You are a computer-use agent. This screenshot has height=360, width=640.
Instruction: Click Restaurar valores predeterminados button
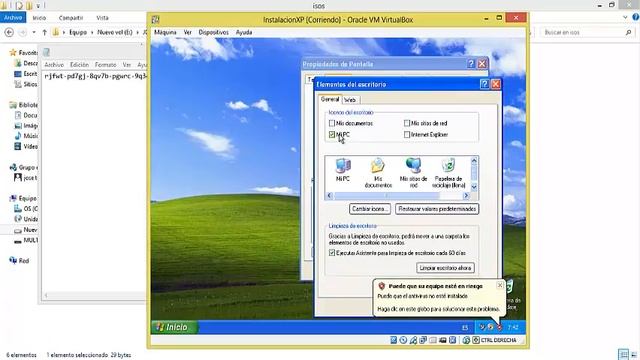tap(437, 209)
